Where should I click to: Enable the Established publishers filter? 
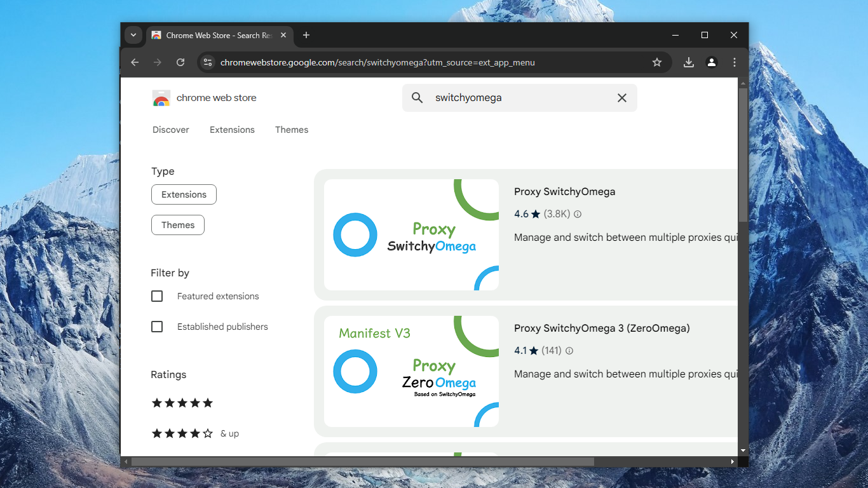157,327
